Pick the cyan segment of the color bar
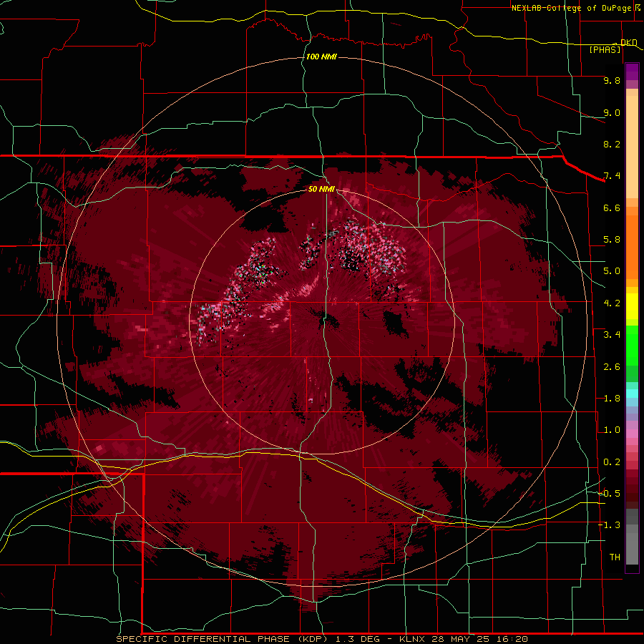644x644 pixels. (632, 394)
